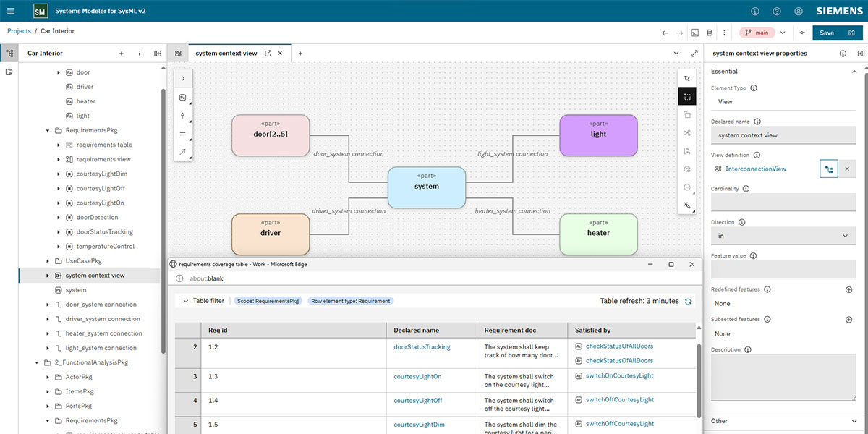Collapse the Essential section
The width and height of the screenshot is (868, 434).
click(855, 72)
